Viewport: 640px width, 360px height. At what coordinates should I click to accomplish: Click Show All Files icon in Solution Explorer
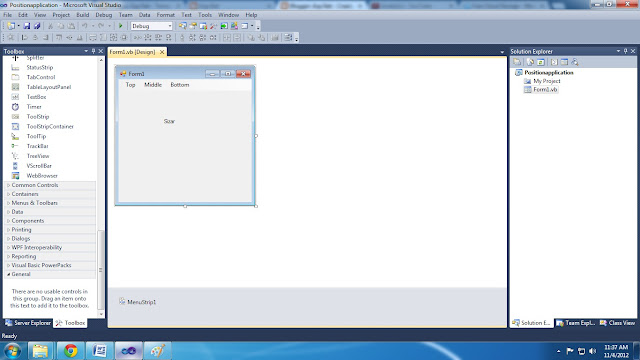click(x=530, y=62)
